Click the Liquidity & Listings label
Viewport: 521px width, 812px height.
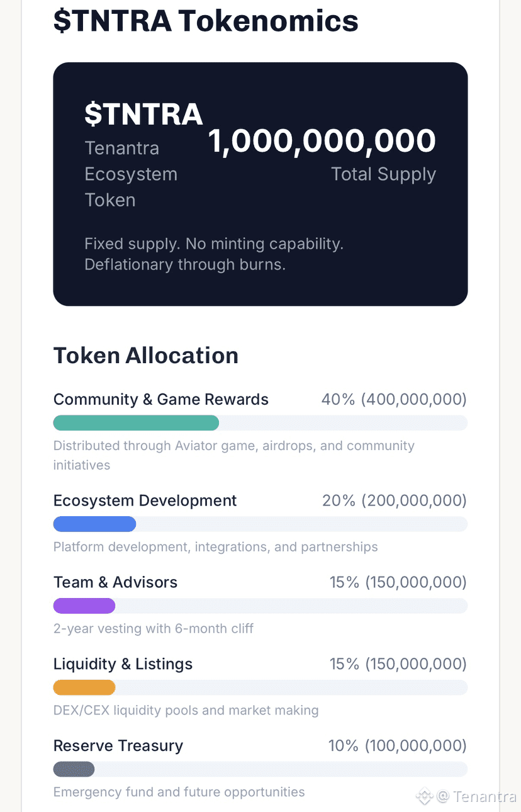pos(123,664)
